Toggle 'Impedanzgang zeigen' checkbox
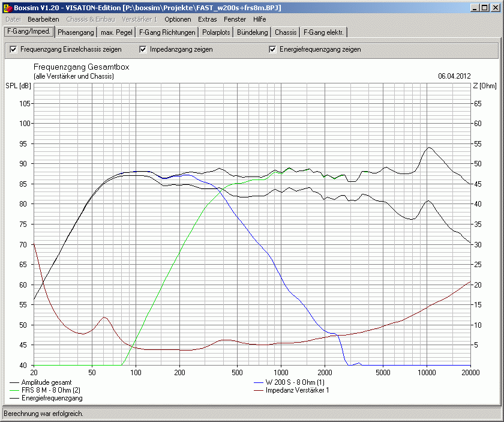The image size is (504, 422). [143, 49]
